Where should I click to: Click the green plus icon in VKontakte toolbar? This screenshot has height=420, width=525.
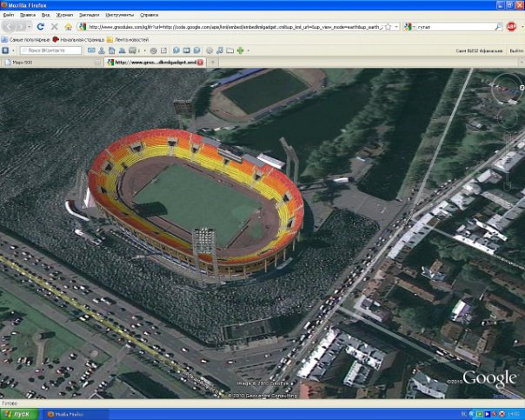click(x=239, y=50)
